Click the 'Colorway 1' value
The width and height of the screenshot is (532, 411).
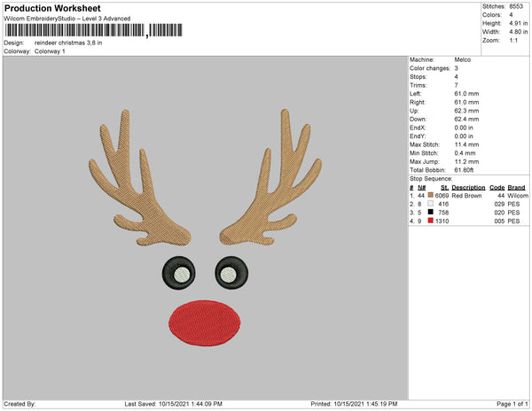[50, 51]
